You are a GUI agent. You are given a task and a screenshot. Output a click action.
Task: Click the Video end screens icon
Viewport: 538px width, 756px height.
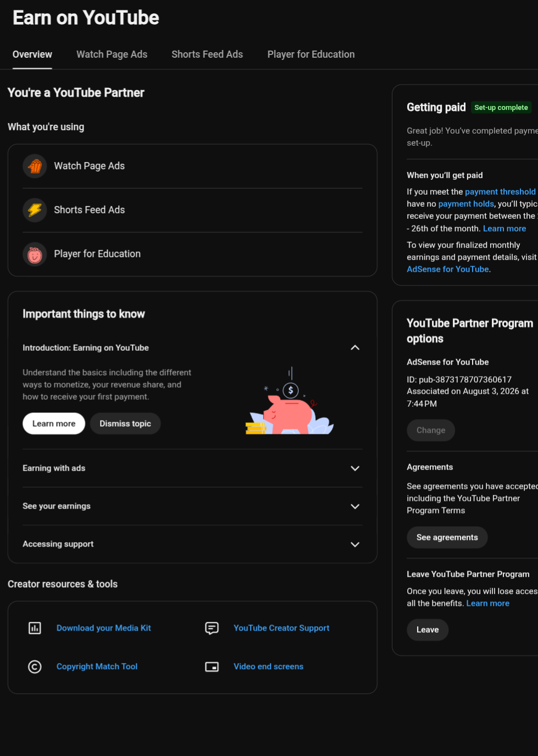tap(212, 666)
